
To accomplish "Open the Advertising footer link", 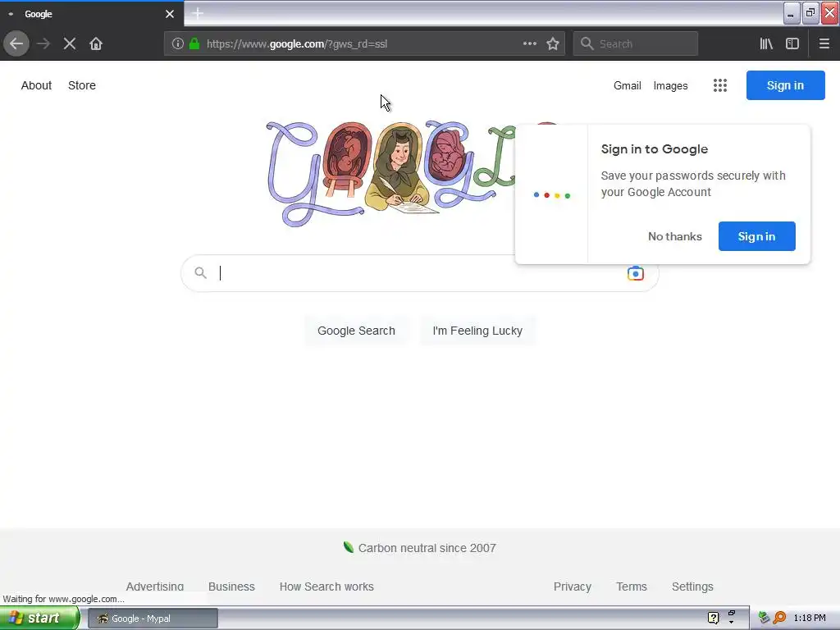I will 155,586.
